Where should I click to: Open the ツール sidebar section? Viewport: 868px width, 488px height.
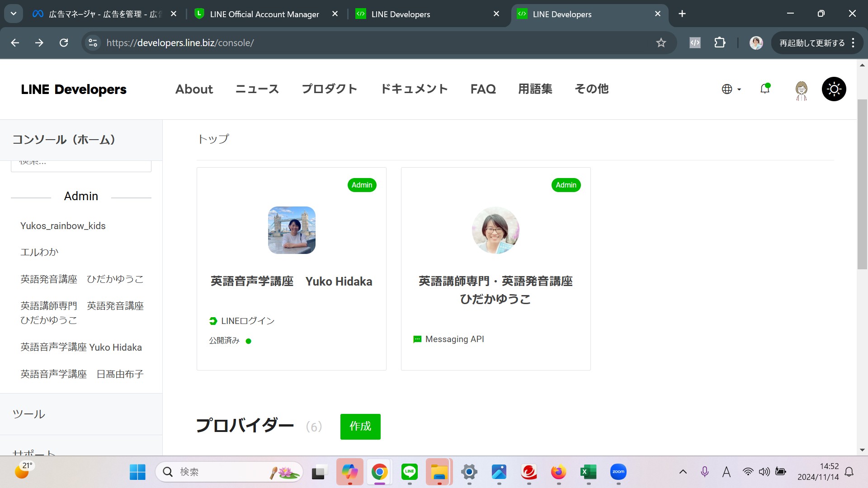[81, 414]
